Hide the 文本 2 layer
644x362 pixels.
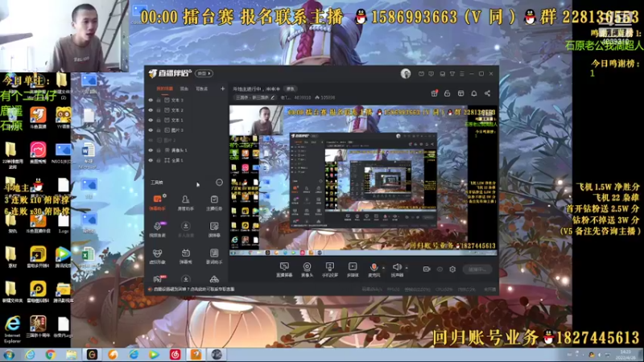point(151,110)
